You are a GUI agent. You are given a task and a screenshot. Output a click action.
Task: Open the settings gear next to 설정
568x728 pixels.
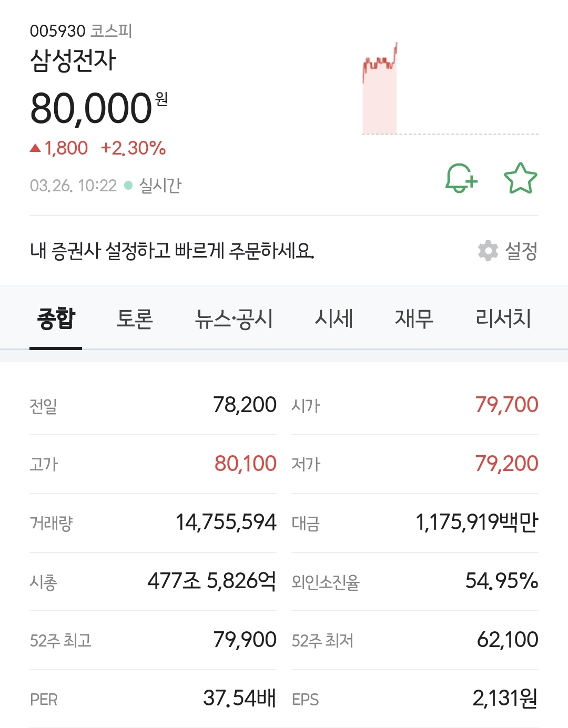[x=488, y=251]
